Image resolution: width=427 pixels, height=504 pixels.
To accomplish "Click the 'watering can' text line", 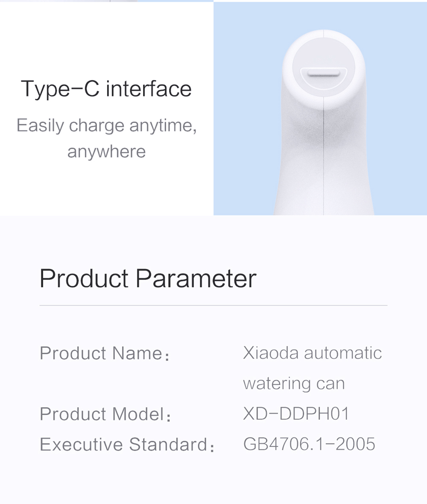I will point(294,384).
